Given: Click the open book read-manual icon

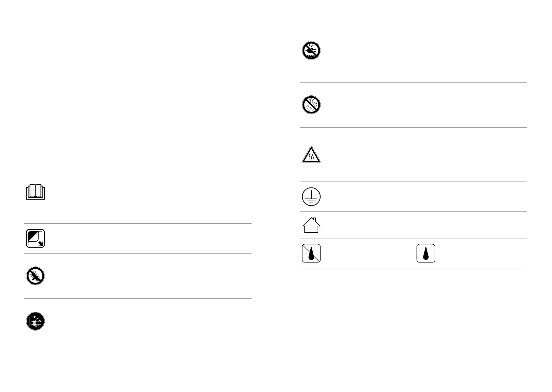Looking at the screenshot, I should click(x=35, y=192).
